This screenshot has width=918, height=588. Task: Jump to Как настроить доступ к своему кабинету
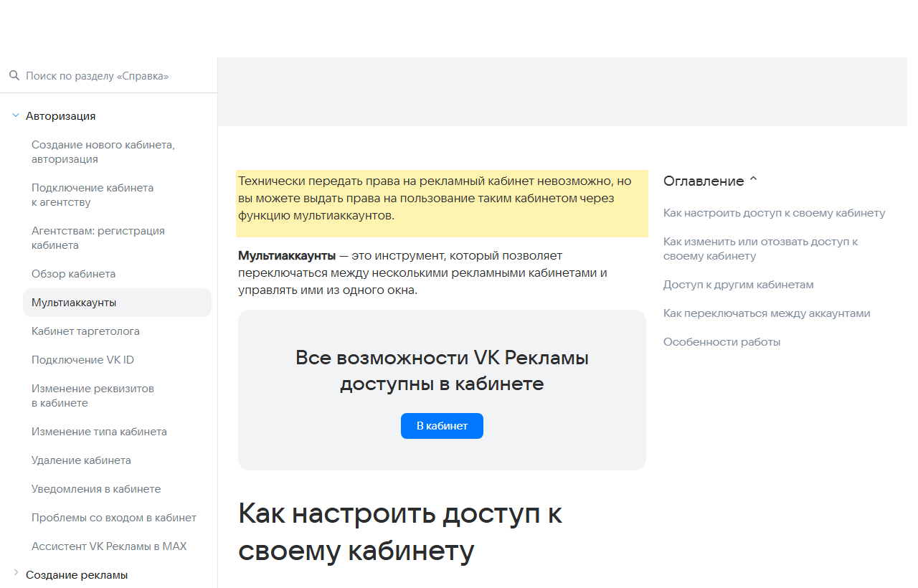(775, 213)
